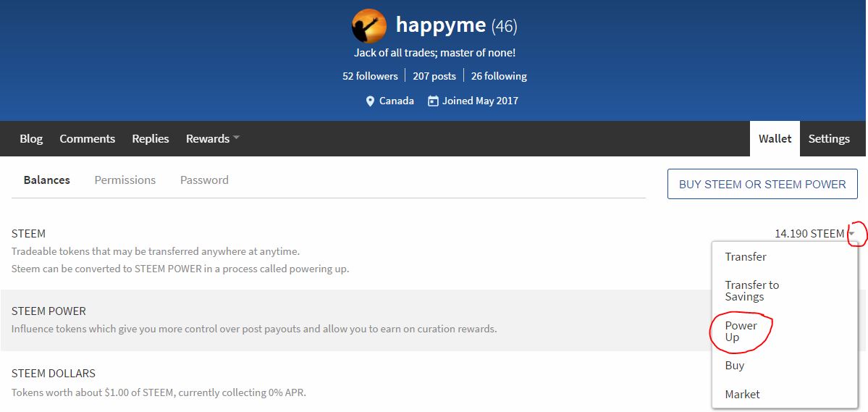
Task: Choose Power Up in the dropdown menu
Action: coord(785,331)
